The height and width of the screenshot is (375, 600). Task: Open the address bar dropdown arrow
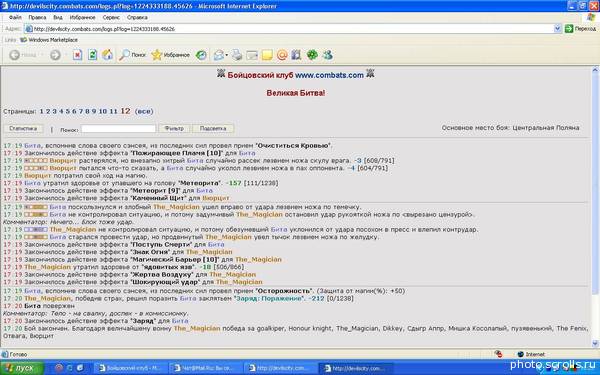[557, 29]
